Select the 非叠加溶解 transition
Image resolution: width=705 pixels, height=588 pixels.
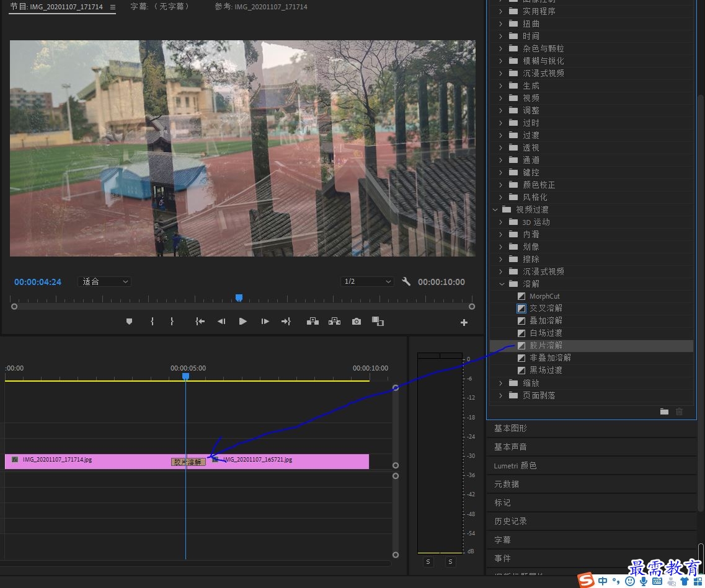pyautogui.click(x=550, y=358)
